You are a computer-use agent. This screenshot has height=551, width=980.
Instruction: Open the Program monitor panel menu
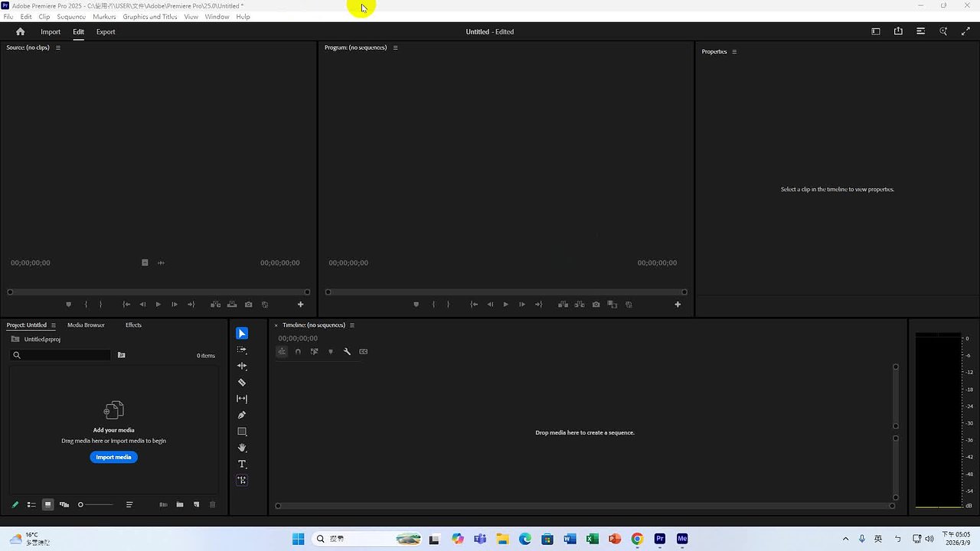click(395, 47)
